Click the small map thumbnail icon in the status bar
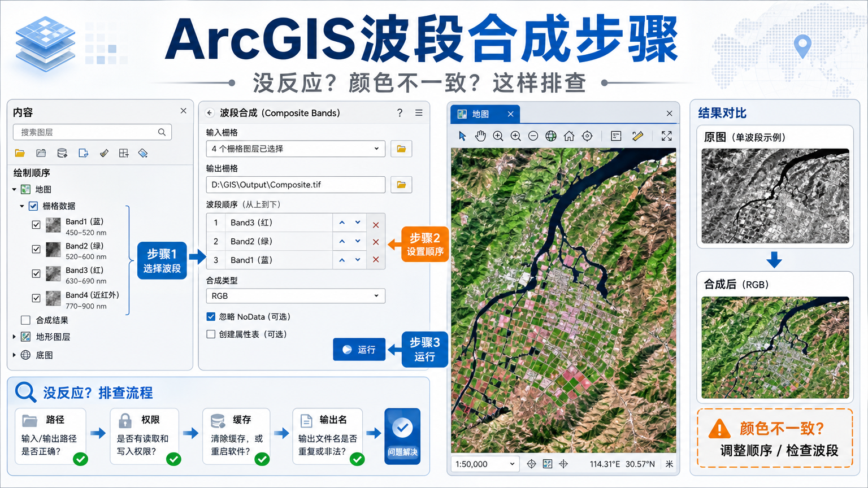Screen dimensions: 868x488 click(x=548, y=464)
